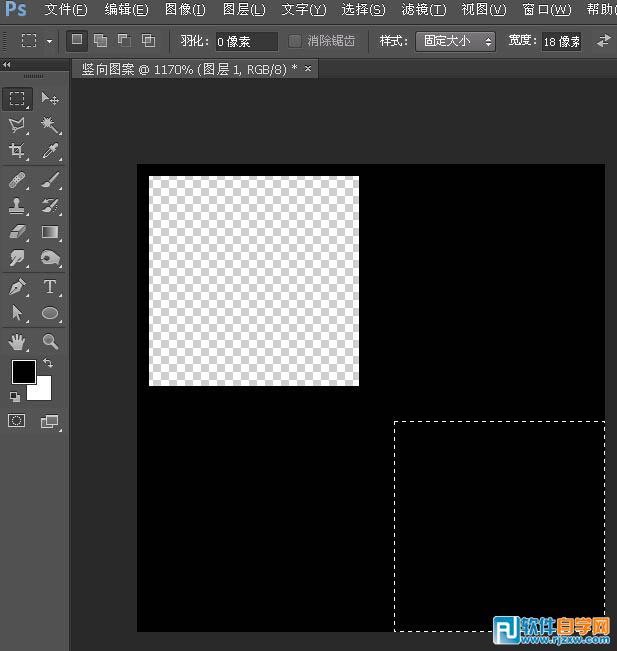The width and height of the screenshot is (617, 651).
Task: Select the Move tool
Action: (50, 99)
